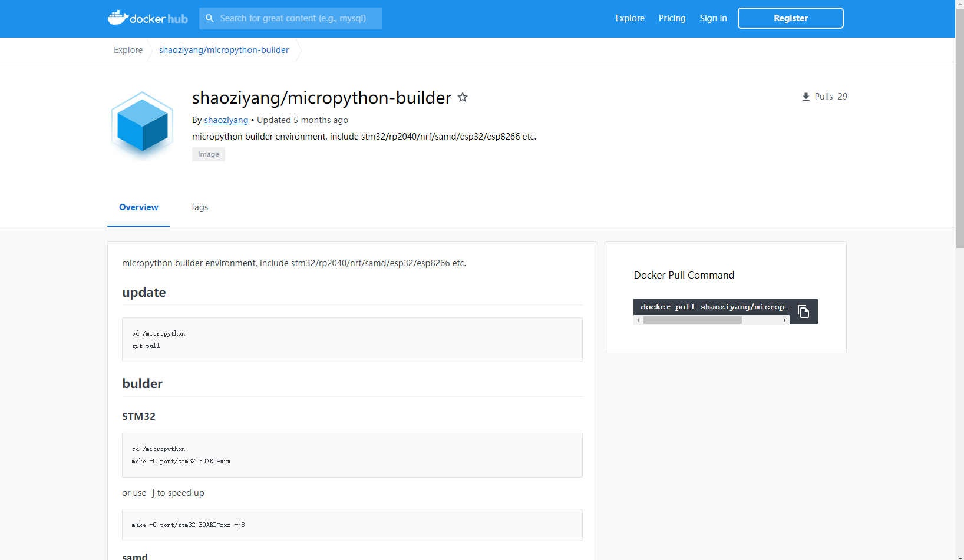Click the left arrow of the pull command scrollbar
Viewport: 964px width, 560px height.
point(638,320)
